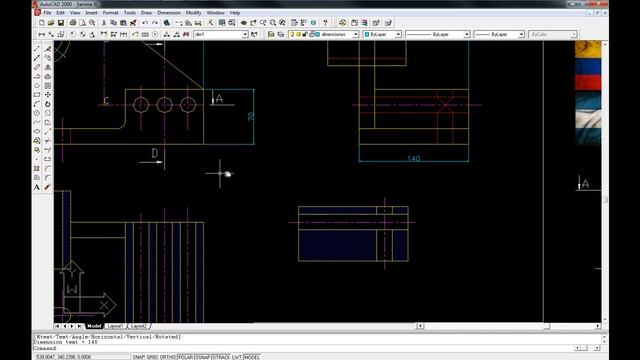Viewport: 640px width, 360px height.
Task: Select the Array tool
Action: [48, 85]
